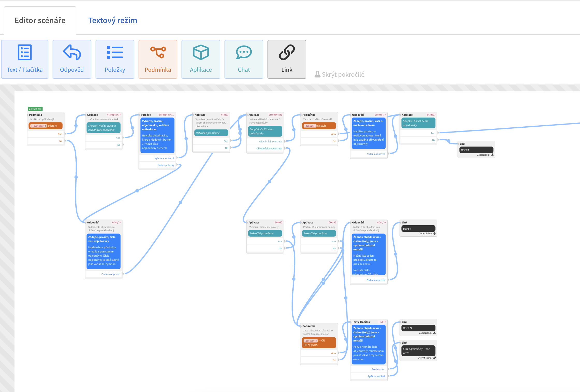The height and width of the screenshot is (392, 580).
Task: Select the orange {{customer}} existuje condition
Action: (46, 126)
